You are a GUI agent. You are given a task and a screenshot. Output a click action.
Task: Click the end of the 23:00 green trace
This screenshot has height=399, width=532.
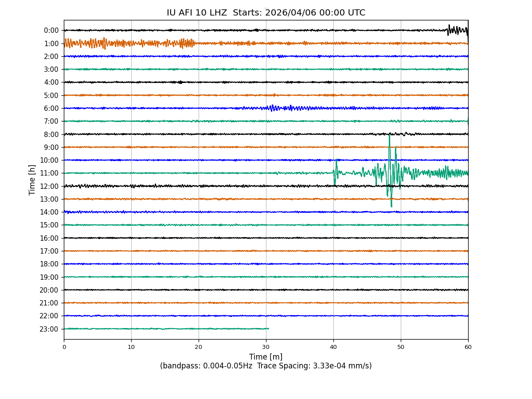268,329
